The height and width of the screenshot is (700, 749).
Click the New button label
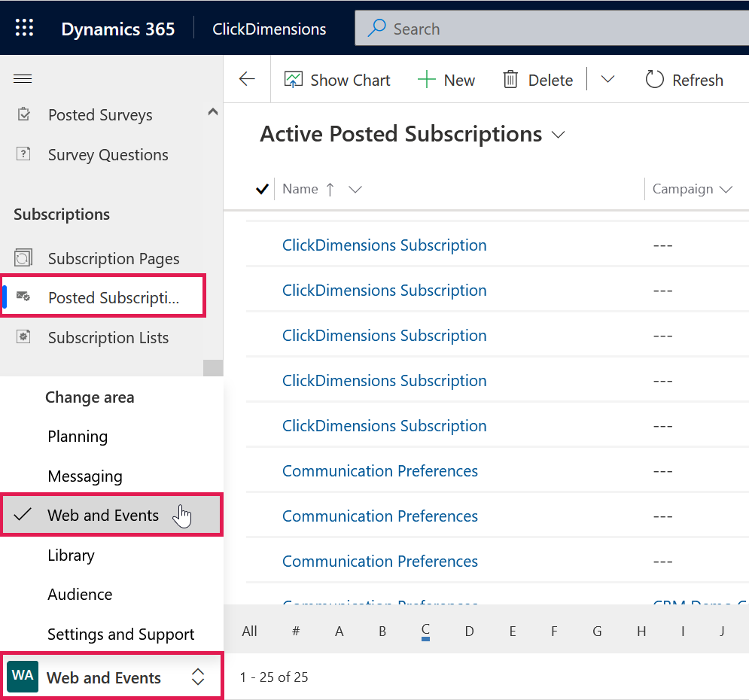(459, 81)
